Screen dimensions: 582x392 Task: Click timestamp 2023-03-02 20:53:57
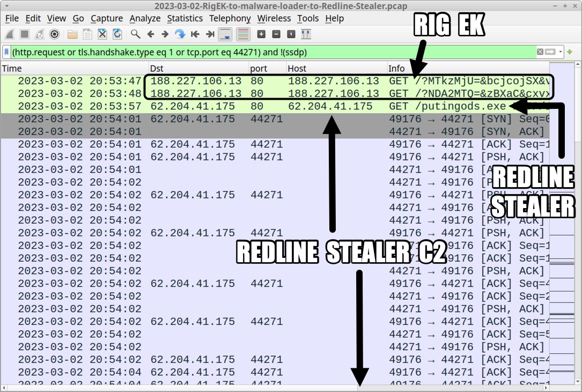80,107
